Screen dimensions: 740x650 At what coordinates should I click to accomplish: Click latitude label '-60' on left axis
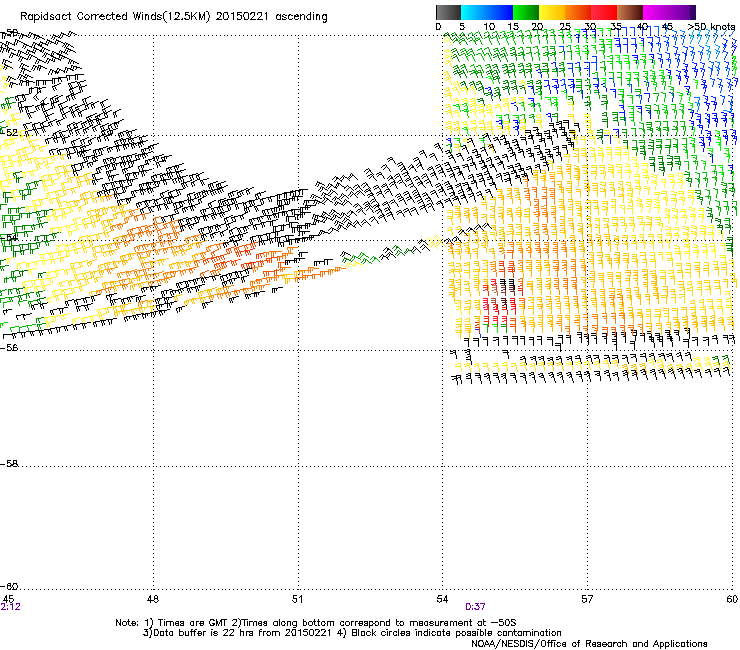click(9, 586)
